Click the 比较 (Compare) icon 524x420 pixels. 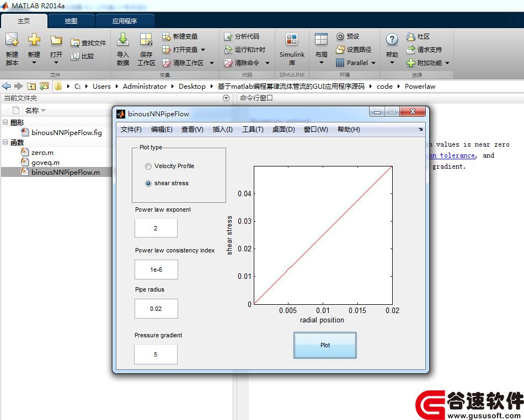coord(74,56)
